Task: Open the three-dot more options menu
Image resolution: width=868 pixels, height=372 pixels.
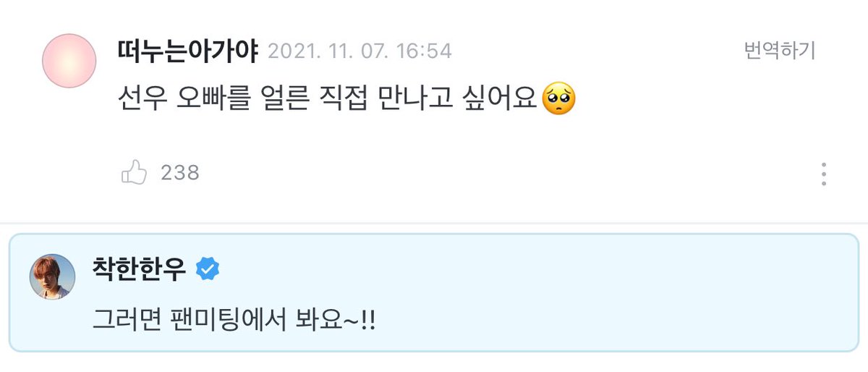Action: coord(823,174)
